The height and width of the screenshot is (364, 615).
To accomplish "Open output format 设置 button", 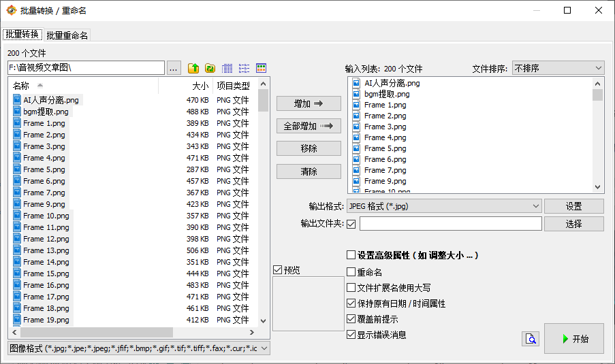I will pyautogui.click(x=574, y=206).
